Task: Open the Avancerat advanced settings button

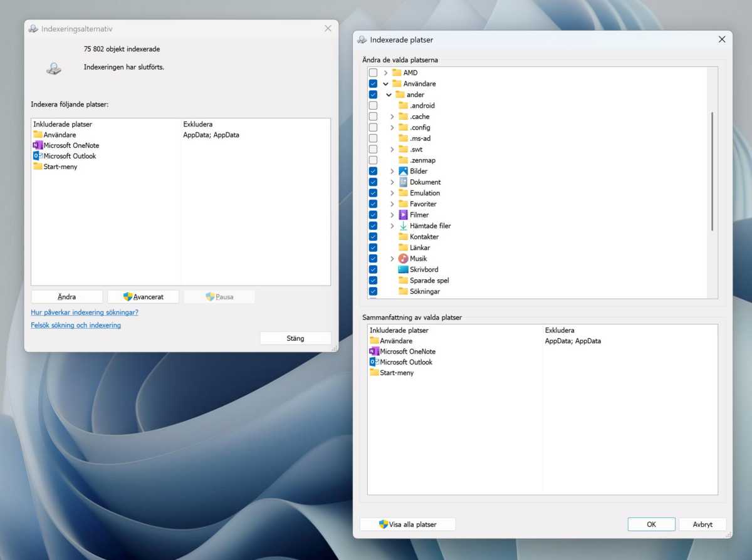Action: pos(144,297)
